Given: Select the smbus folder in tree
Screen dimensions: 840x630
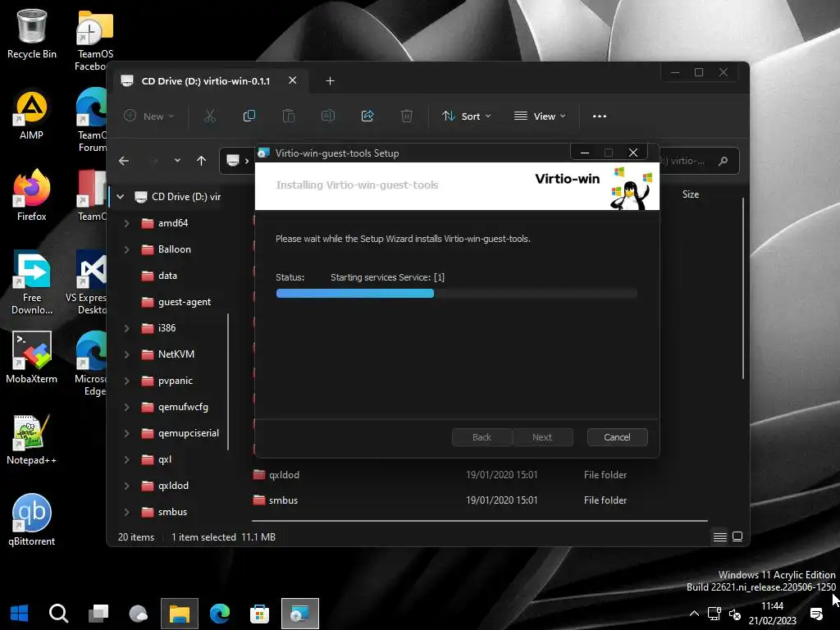Looking at the screenshot, I should point(172,512).
